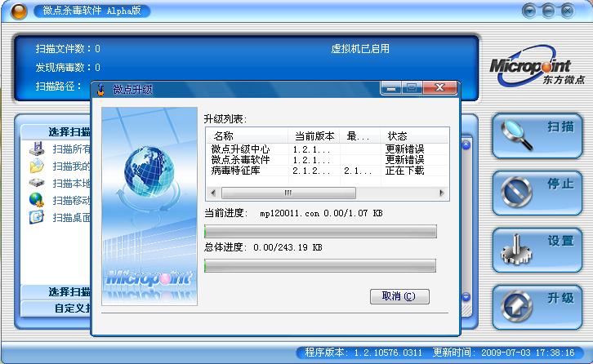
Task: Click the 当前进度 progress bar
Action: (x=320, y=231)
